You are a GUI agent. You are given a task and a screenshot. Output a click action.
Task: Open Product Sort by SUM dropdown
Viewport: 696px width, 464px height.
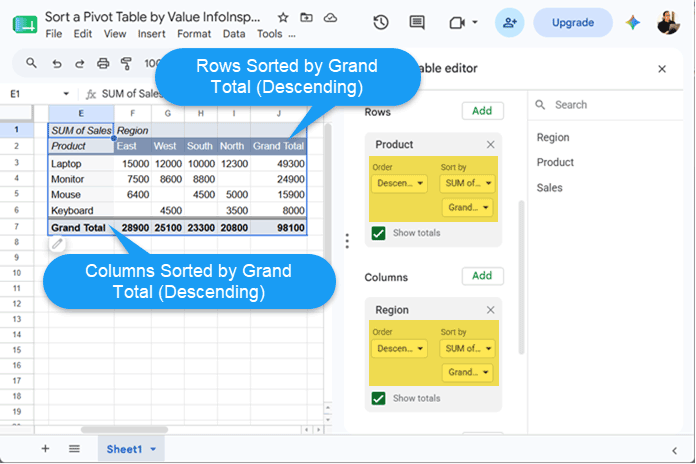click(467, 183)
